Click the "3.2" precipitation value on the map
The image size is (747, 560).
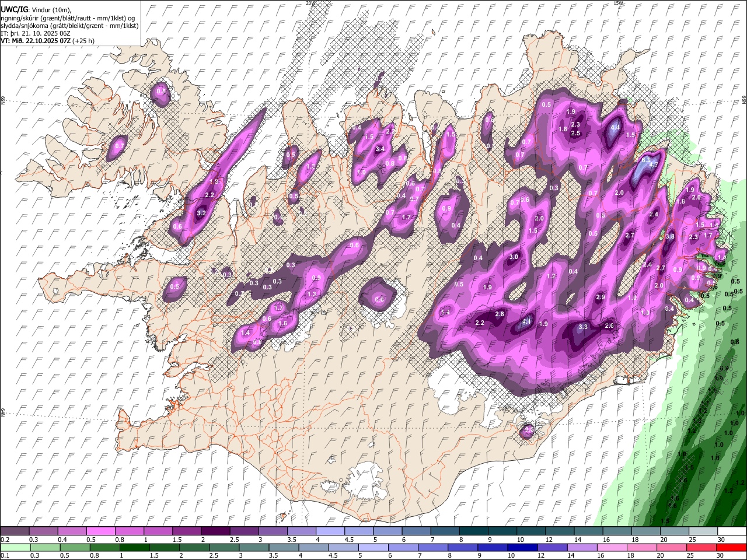pos(202,213)
